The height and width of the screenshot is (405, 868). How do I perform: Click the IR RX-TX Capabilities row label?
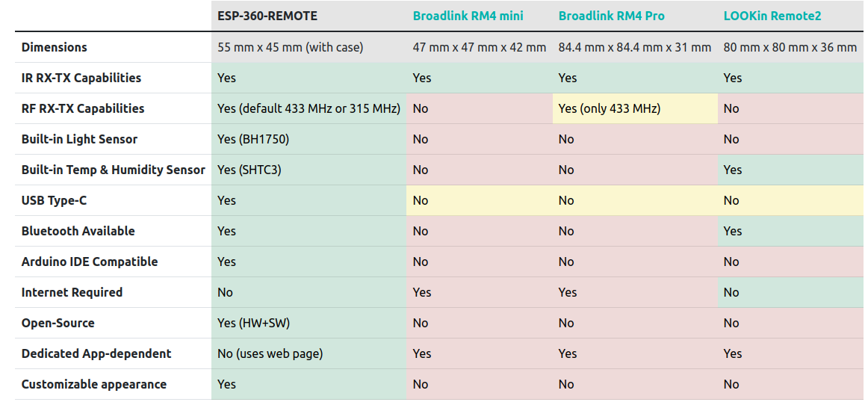point(81,78)
